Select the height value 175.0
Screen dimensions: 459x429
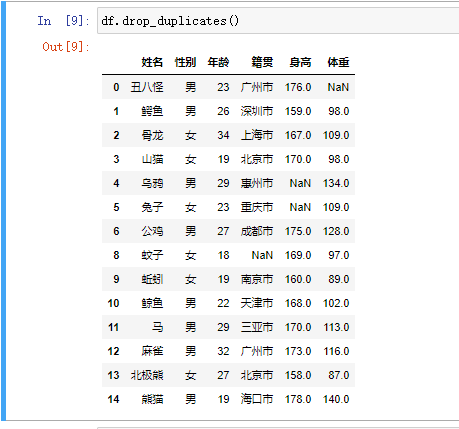tap(298, 231)
